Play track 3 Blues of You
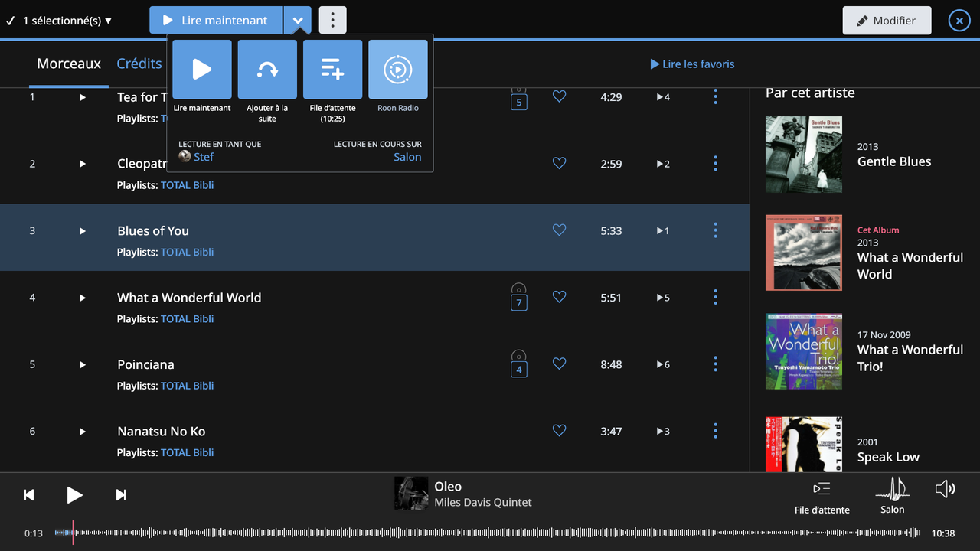Image resolution: width=980 pixels, height=551 pixels. tap(83, 230)
